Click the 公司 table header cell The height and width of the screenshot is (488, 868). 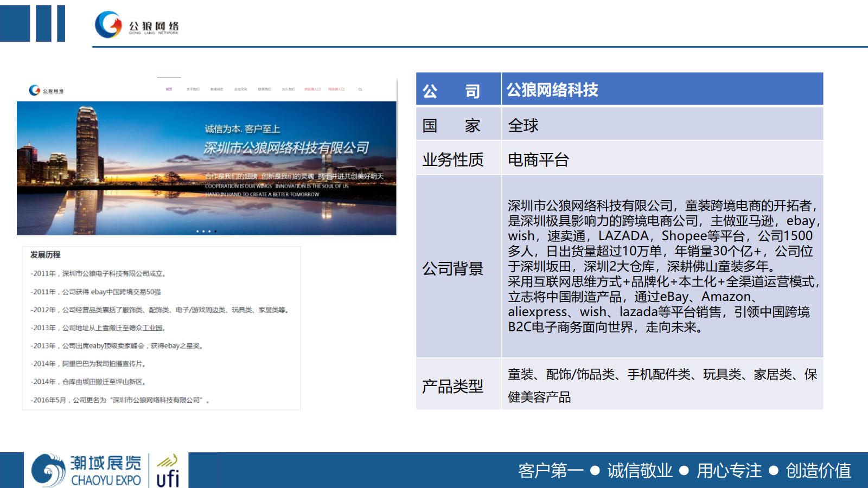point(458,89)
